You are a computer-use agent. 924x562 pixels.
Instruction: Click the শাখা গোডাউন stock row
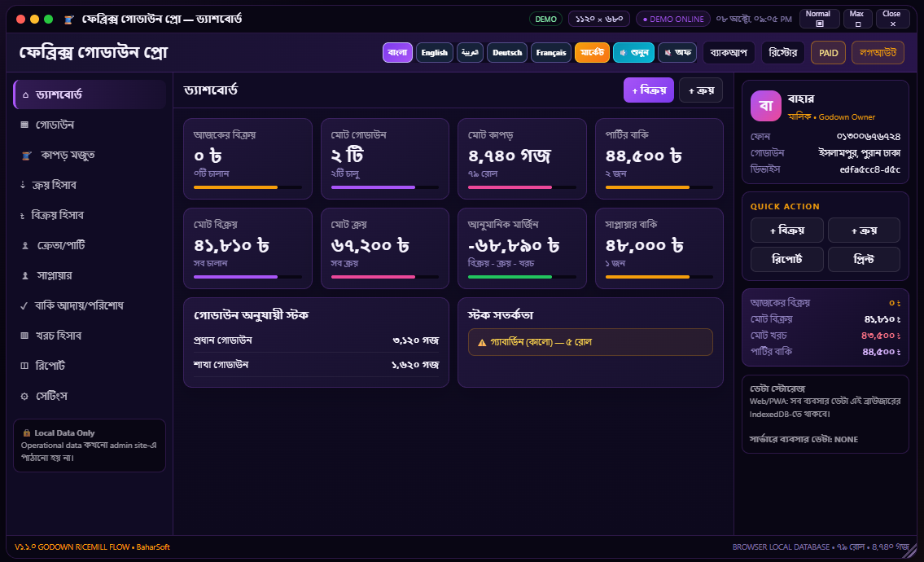coord(316,365)
